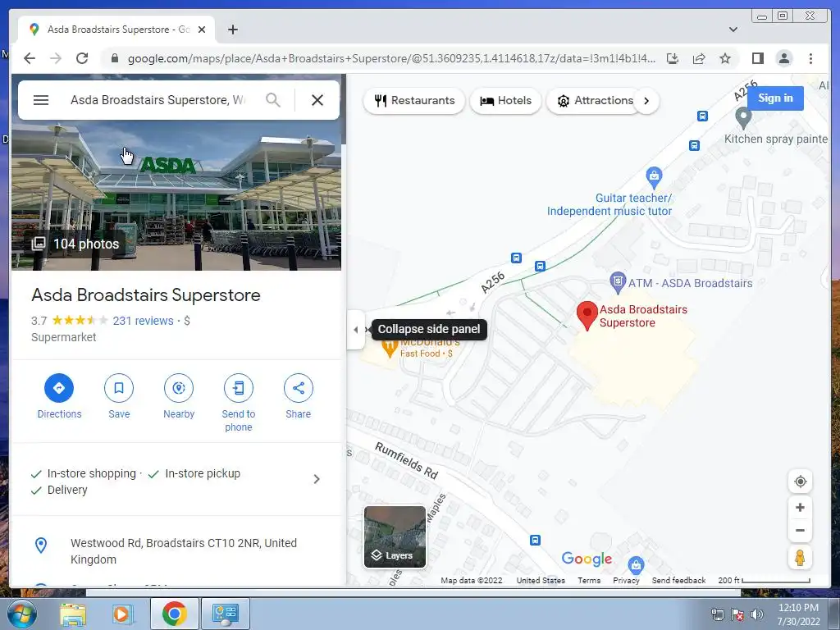Viewport: 840px width, 630px height.
Task: Search Nearby places icon
Action: point(179,388)
